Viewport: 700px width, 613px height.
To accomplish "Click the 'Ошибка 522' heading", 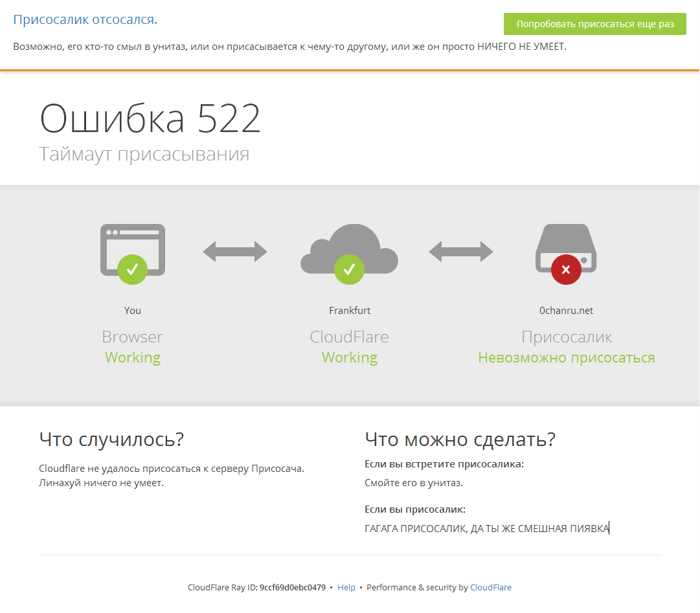I will click(150, 118).
